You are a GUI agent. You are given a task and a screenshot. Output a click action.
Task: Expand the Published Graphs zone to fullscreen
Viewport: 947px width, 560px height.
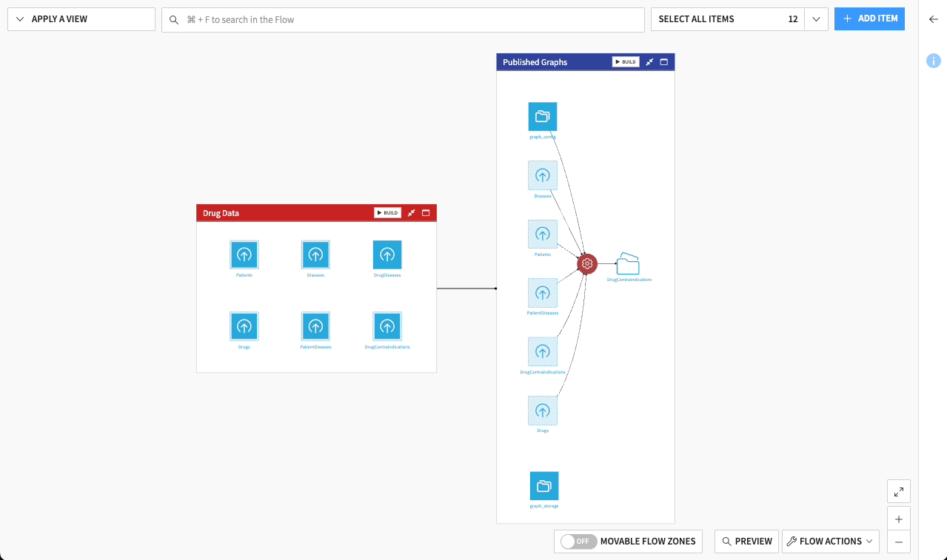point(663,62)
